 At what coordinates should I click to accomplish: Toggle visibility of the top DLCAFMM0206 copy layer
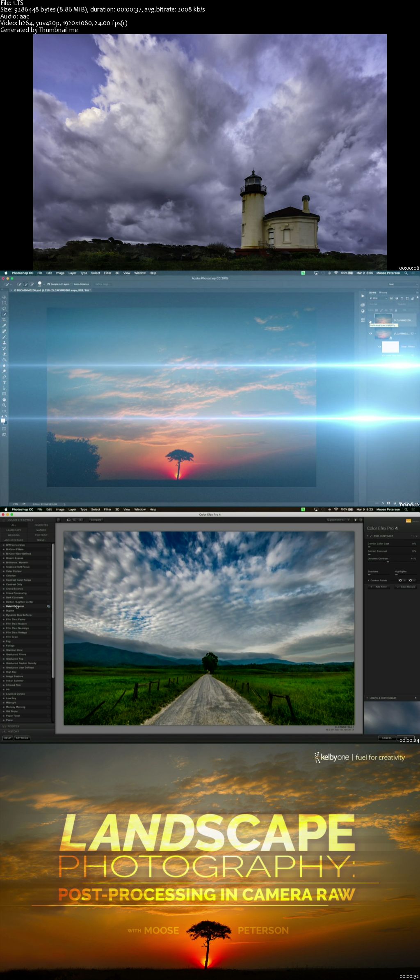[x=370, y=321]
